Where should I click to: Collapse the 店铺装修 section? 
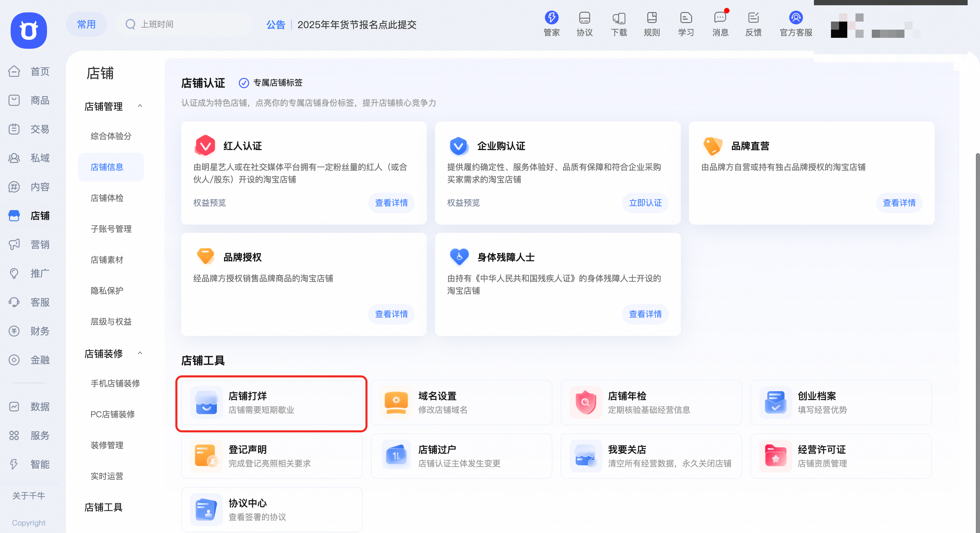click(140, 353)
